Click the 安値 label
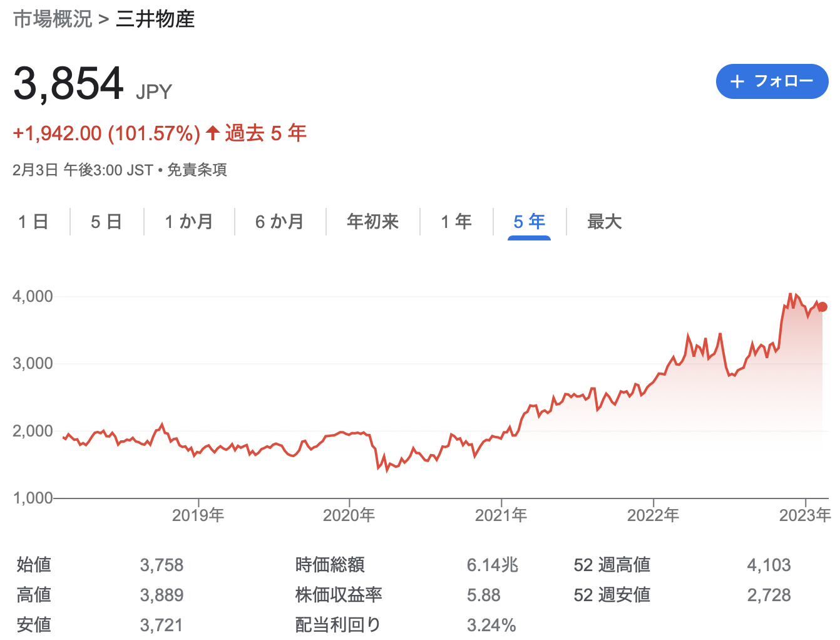The height and width of the screenshot is (640, 840). pos(34,625)
